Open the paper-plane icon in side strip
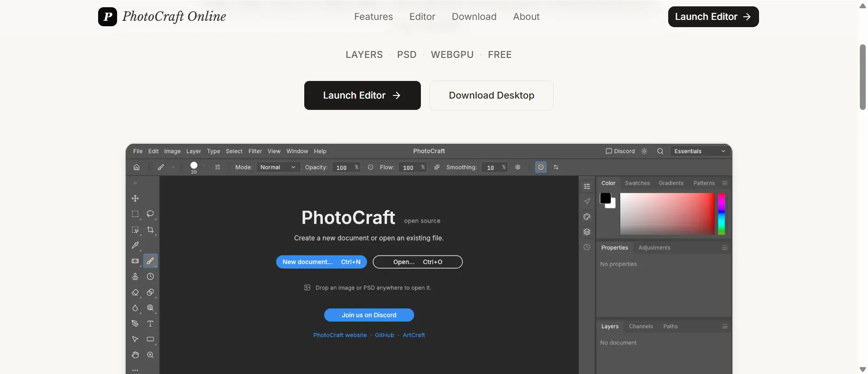This screenshot has width=868, height=374. pos(587,201)
